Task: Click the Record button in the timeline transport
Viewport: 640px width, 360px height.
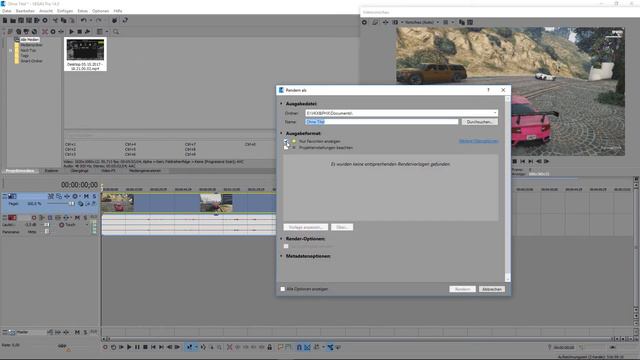Action: click(105, 347)
